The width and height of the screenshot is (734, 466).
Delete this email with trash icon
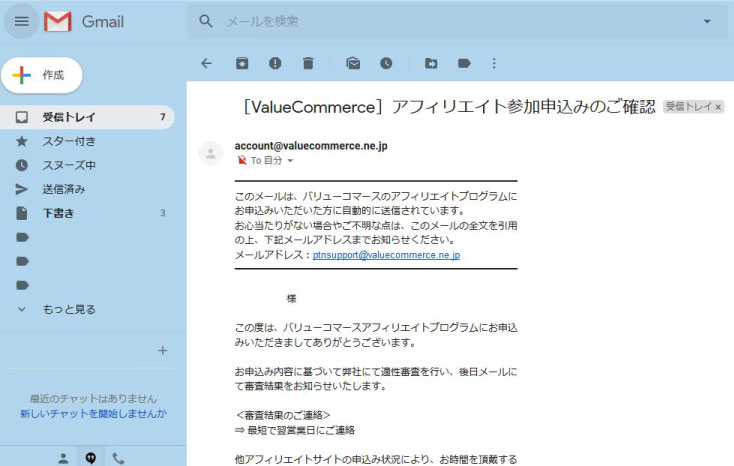[x=308, y=63]
